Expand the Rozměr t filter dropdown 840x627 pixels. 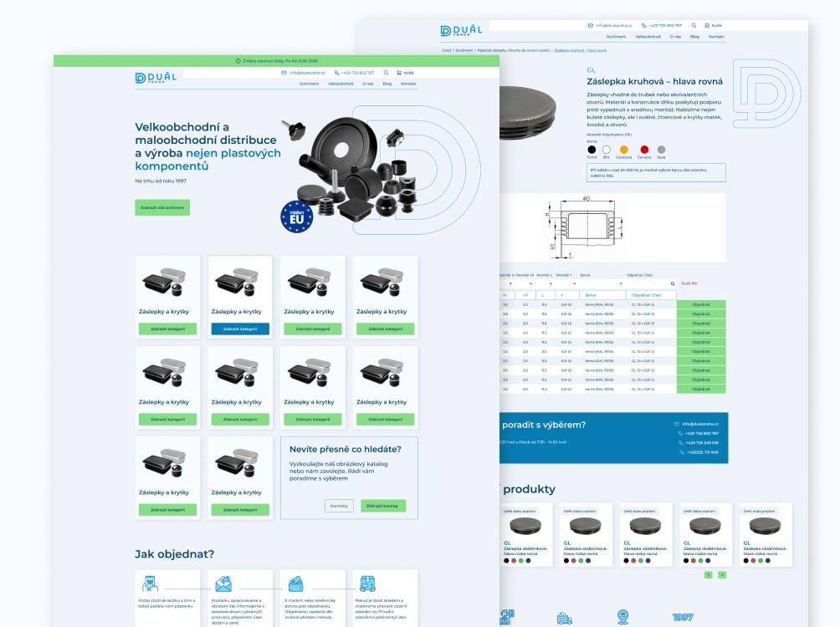coord(573,283)
